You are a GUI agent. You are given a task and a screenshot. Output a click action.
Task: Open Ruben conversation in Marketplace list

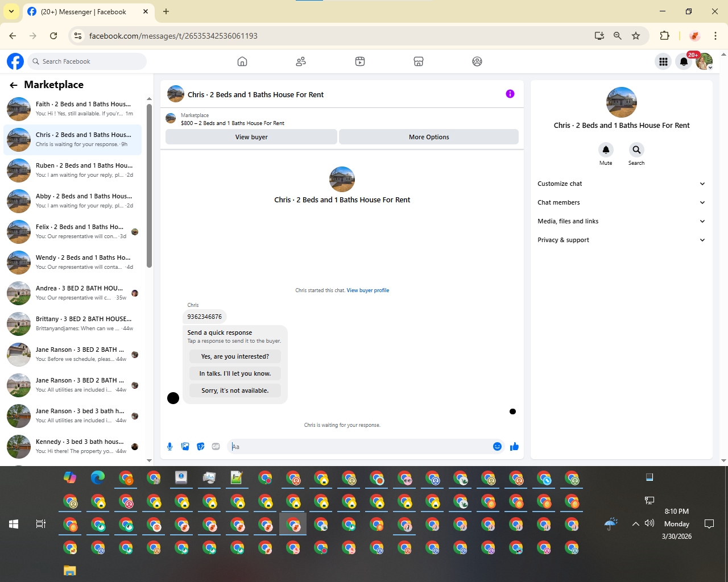73,170
